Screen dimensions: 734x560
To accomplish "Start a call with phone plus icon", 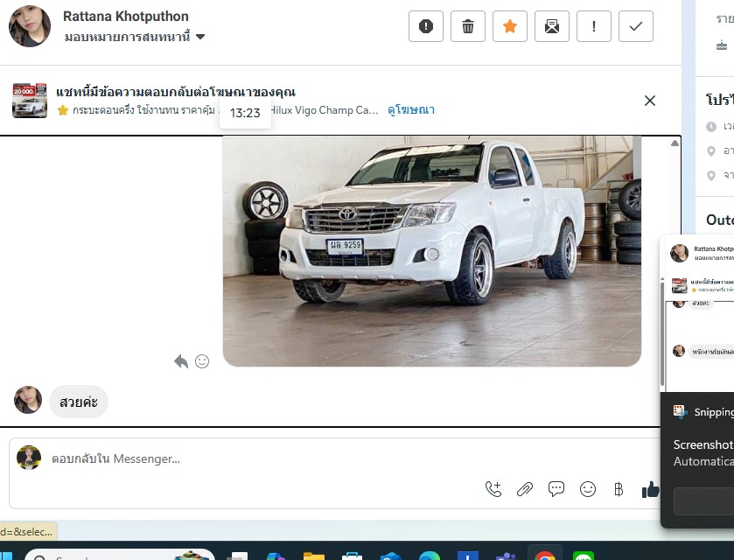I will click(x=493, y=489).
